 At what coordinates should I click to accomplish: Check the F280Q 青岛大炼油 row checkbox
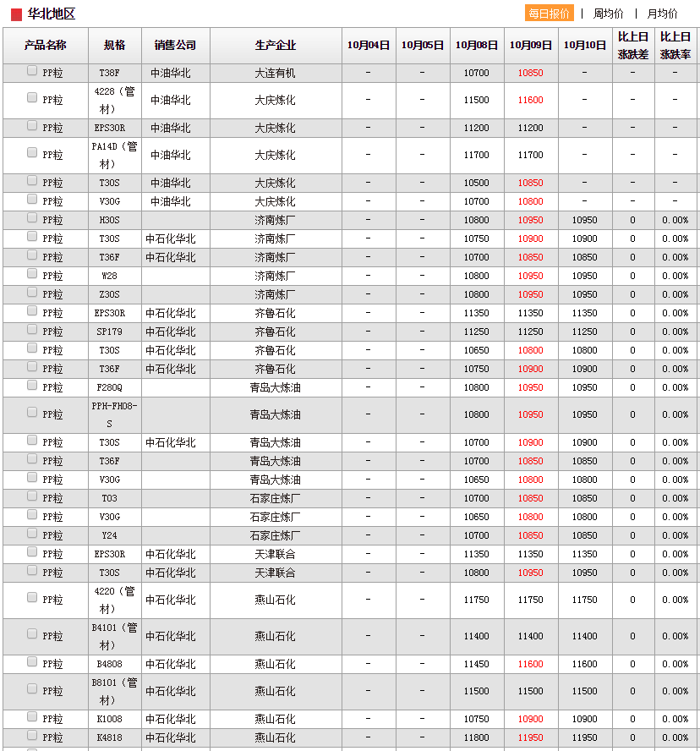32,385
